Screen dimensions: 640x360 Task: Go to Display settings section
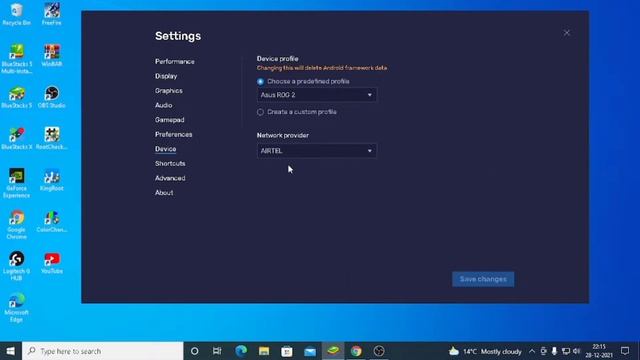(x=166, y=76)
